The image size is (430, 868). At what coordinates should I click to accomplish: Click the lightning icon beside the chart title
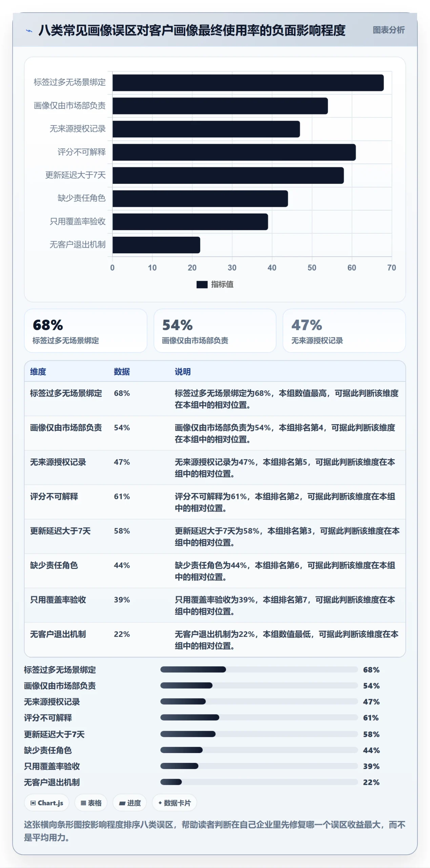29,31
